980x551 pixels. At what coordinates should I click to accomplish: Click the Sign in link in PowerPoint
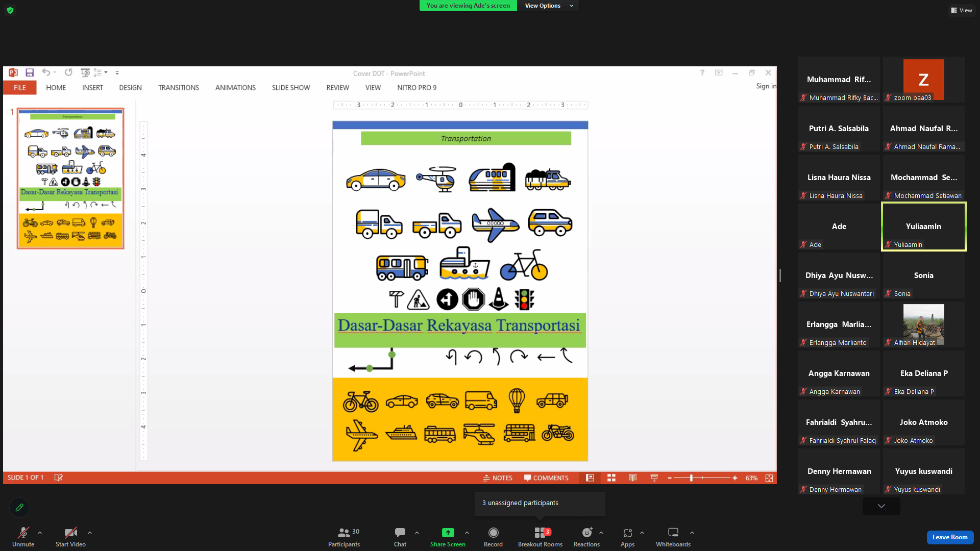(x=766, y=86)
